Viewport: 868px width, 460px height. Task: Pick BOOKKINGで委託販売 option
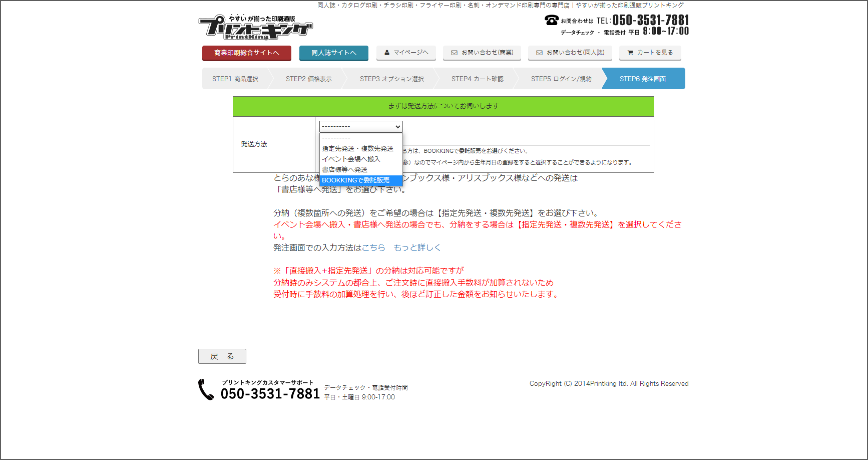coord(355,180)
